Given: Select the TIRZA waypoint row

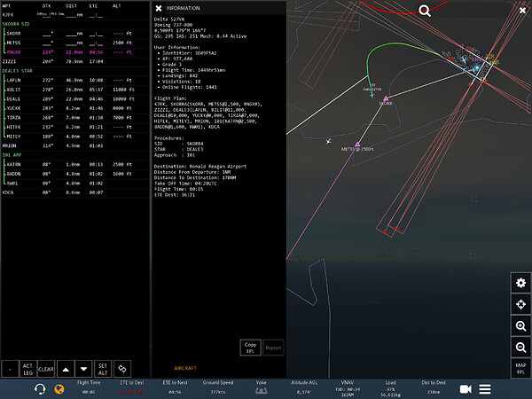Looking at the screenshot, I should [x=74, y=117].
